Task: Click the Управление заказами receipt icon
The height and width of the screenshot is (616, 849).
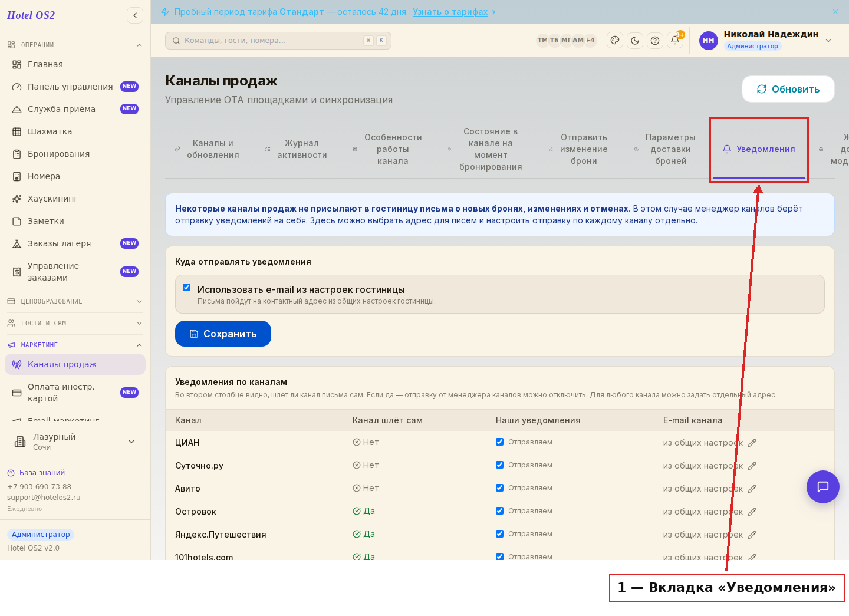Action: (17, 272)
